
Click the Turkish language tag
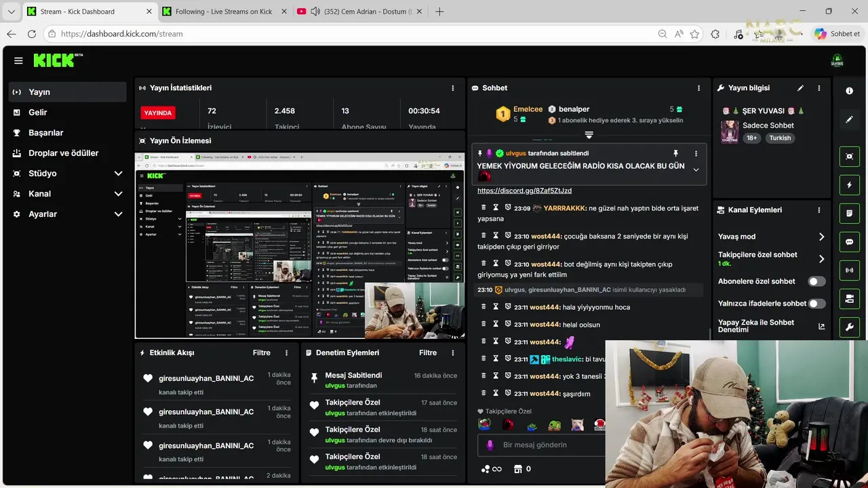click(780, 138)
